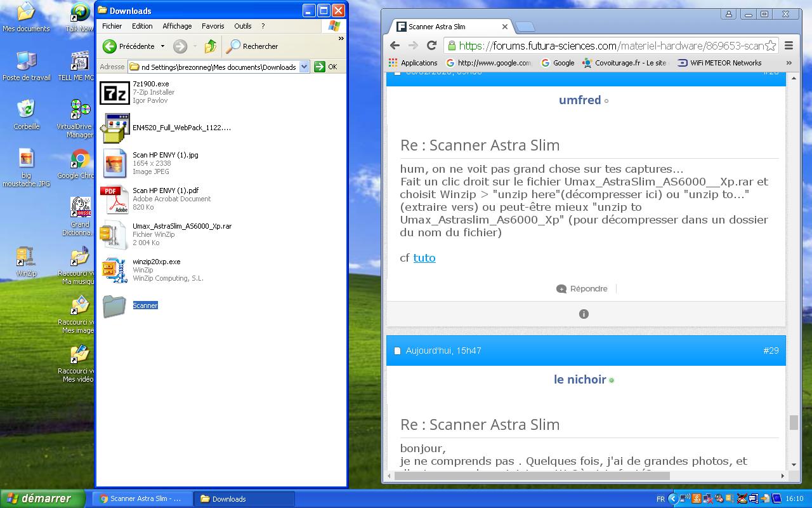Open the Edition menu

142,26
